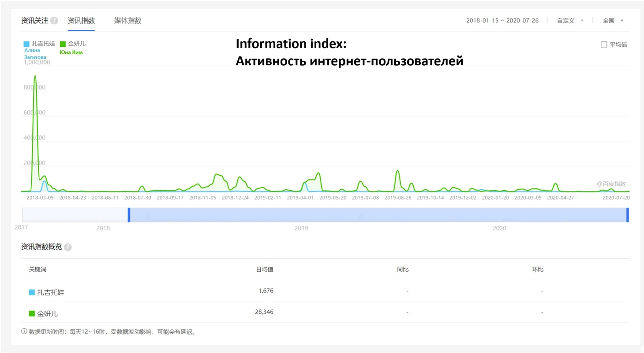The width and height of the screenshot is (644, 353).
Task: Click the 日均值 column header
Action: [x=265, y=269]
